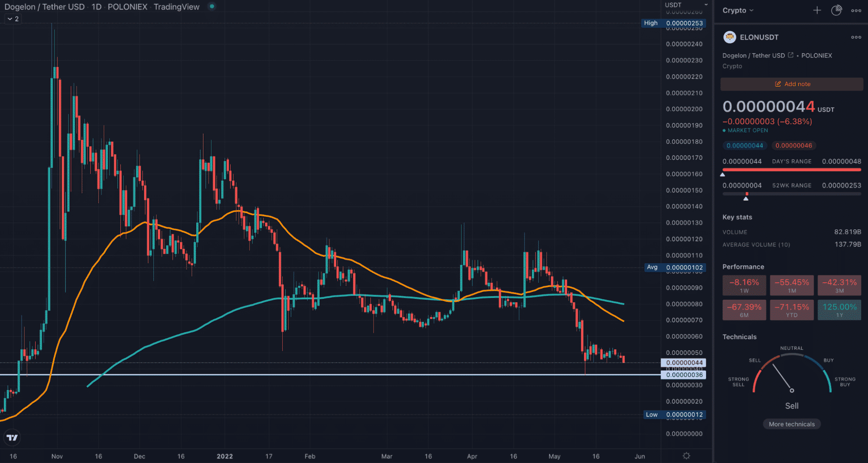868x463 pixels.
Task: Click the May label on time axis
Action: click(554, 456)
